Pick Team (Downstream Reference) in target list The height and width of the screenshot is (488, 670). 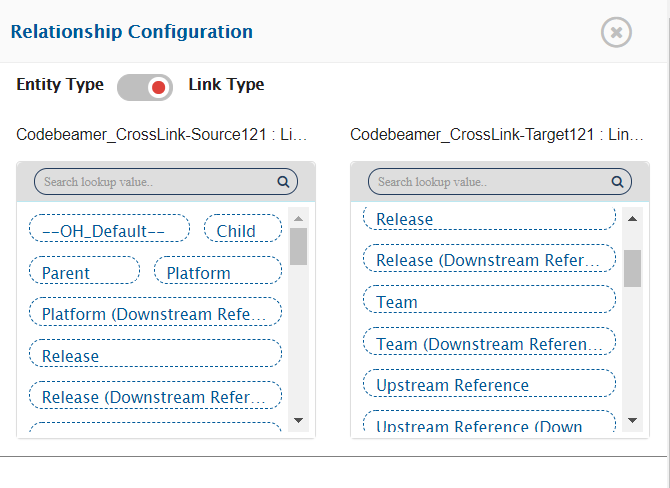pos(489,344)
